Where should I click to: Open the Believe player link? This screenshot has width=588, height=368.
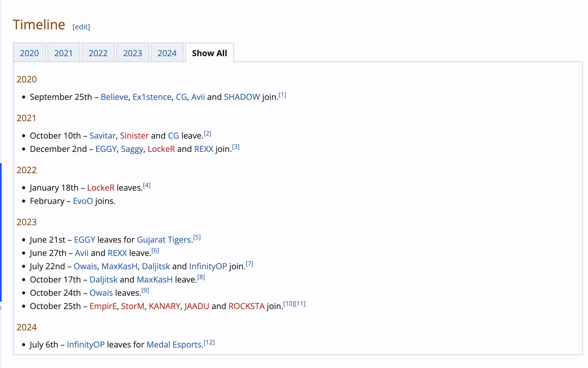click(x=114, y=97)
